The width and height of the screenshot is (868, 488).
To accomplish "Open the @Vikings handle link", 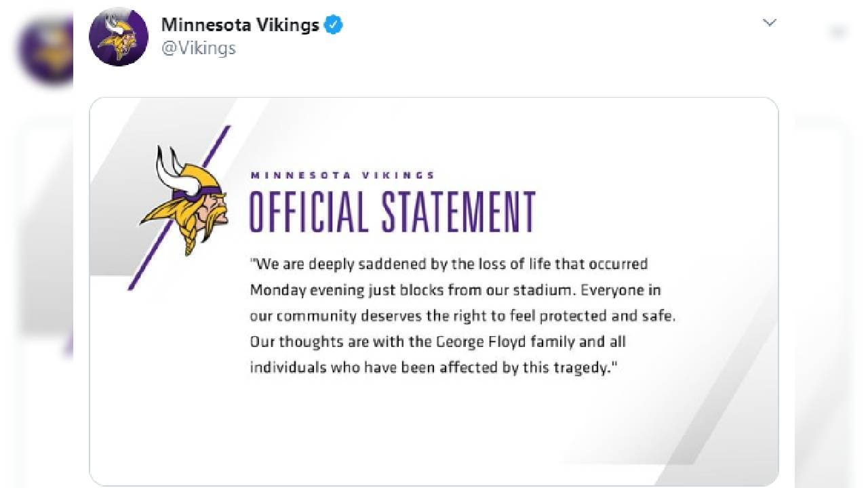I will (199, 49).
